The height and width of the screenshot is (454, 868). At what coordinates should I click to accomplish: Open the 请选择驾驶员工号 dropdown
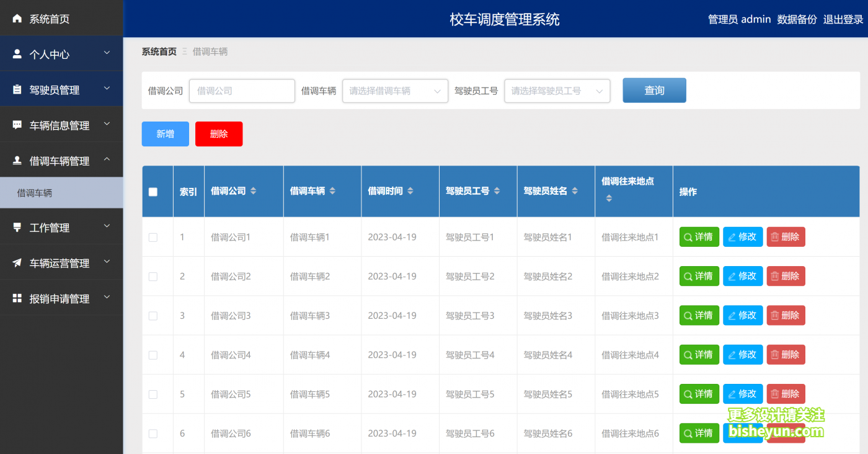pyautogui.click(x=557, y=91)
